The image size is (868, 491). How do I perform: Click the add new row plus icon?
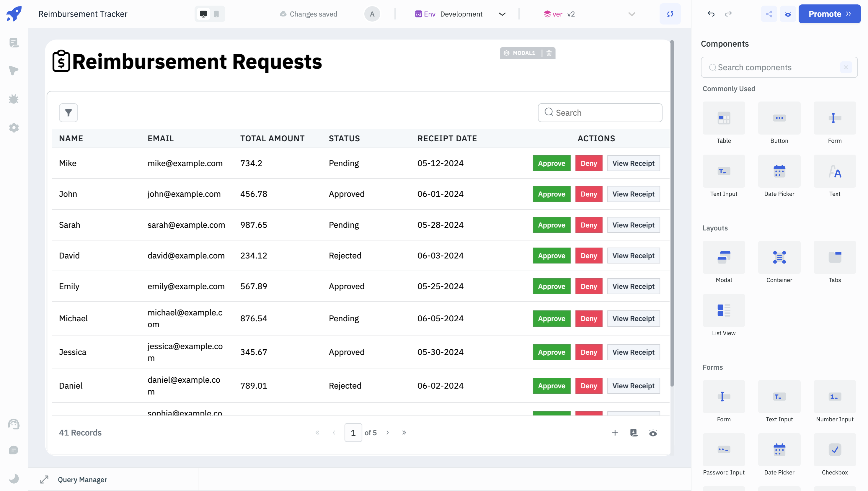pyautogui.click(x=615, y=433)
